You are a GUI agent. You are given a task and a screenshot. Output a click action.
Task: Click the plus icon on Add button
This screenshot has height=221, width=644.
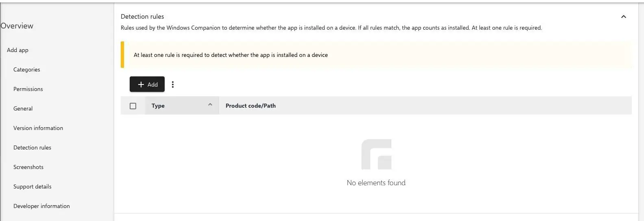141,84
